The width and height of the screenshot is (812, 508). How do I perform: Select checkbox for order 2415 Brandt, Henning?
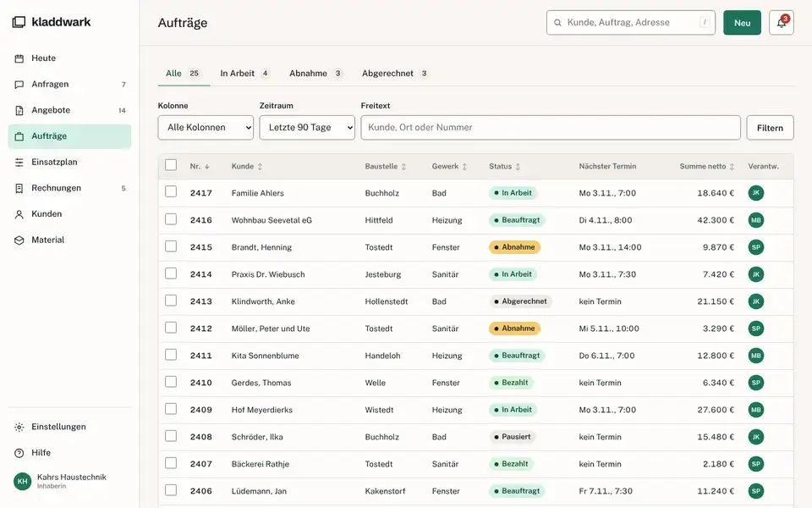[x=171, y=246]
